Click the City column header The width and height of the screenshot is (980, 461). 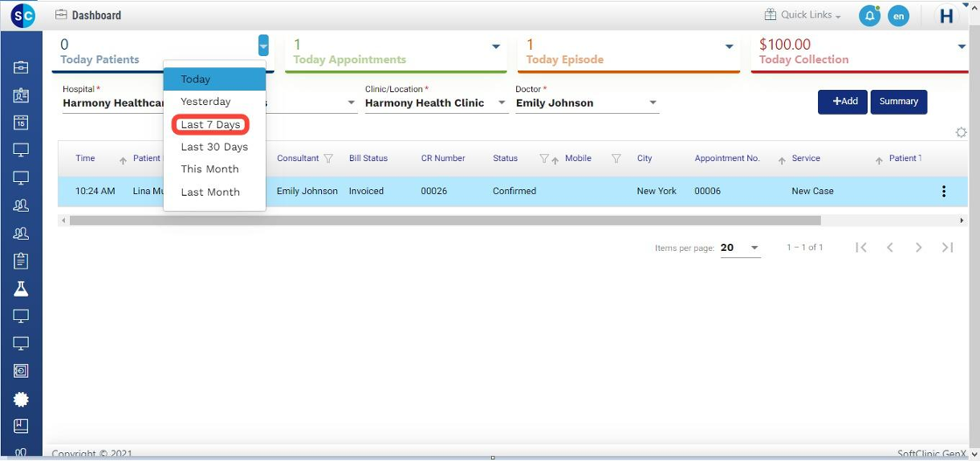tap(644, 158)
